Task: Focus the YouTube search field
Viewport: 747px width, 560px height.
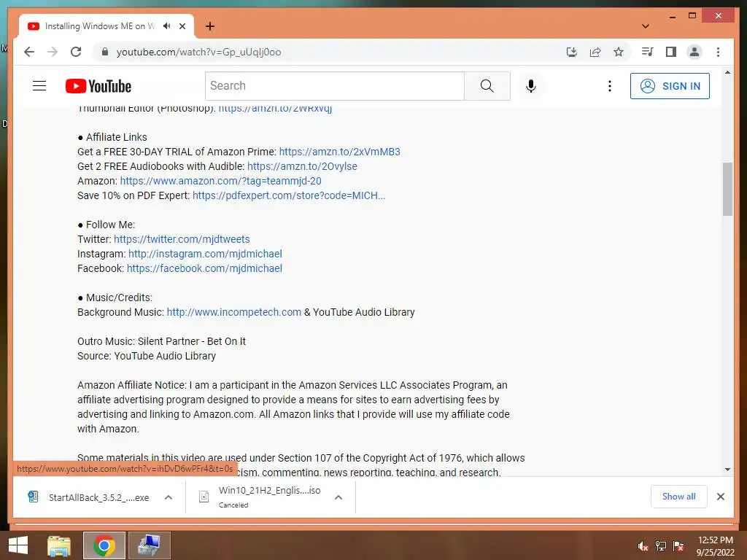Action: pos(335,86)
